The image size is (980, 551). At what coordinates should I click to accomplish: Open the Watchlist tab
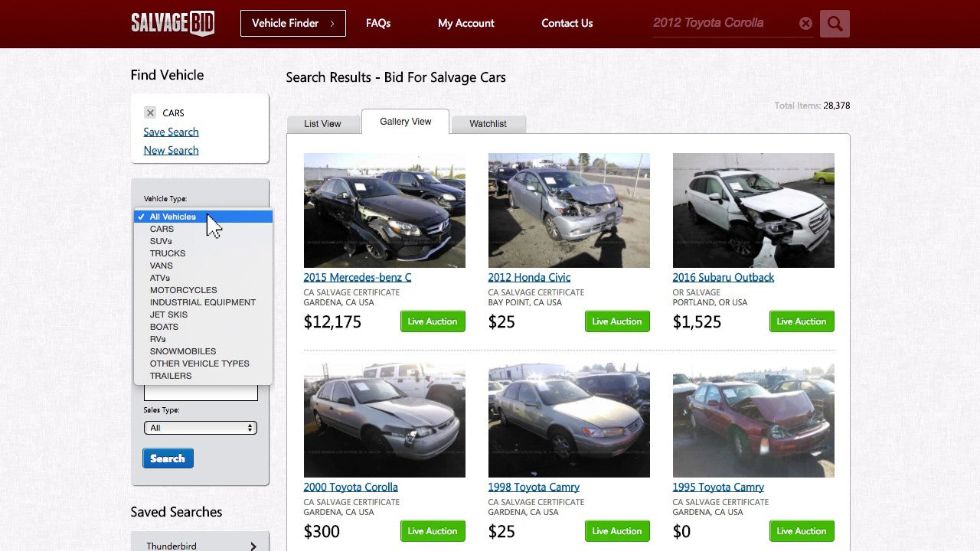488,124
